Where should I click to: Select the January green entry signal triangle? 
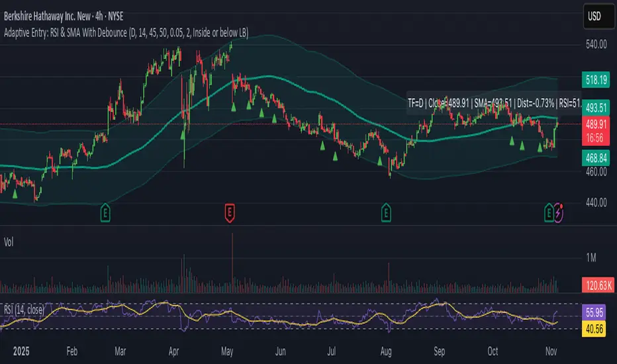coord(15,194)
